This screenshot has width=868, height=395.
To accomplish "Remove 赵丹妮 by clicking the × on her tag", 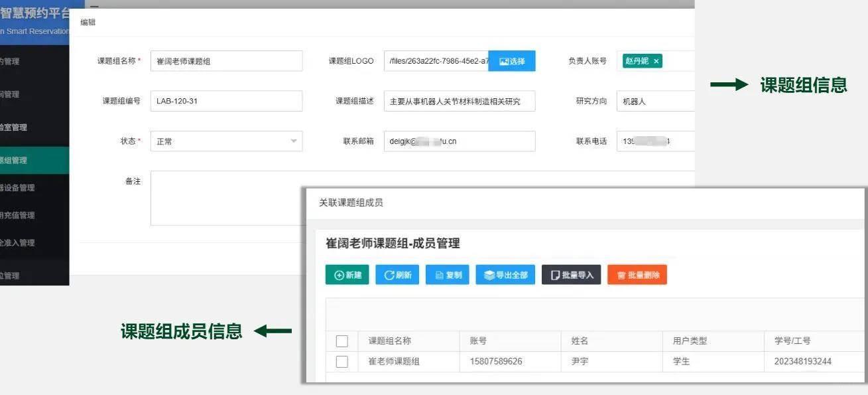I will 656,60.
